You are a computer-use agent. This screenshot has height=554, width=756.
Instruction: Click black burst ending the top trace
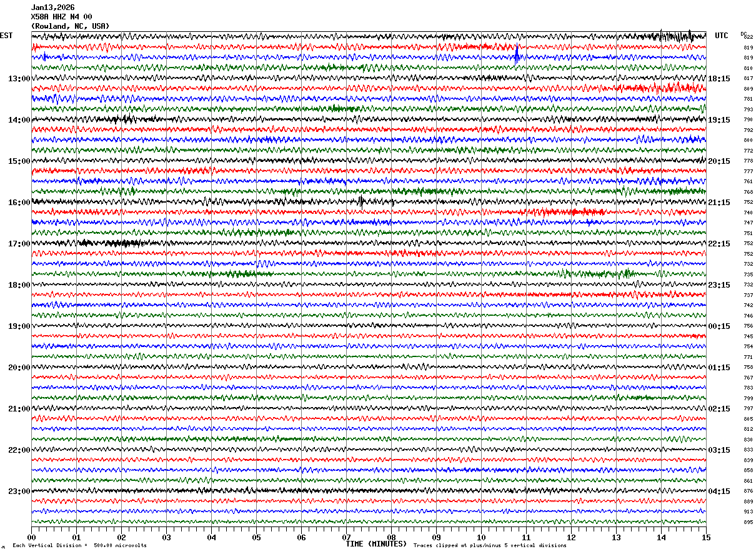pos(678,36)
